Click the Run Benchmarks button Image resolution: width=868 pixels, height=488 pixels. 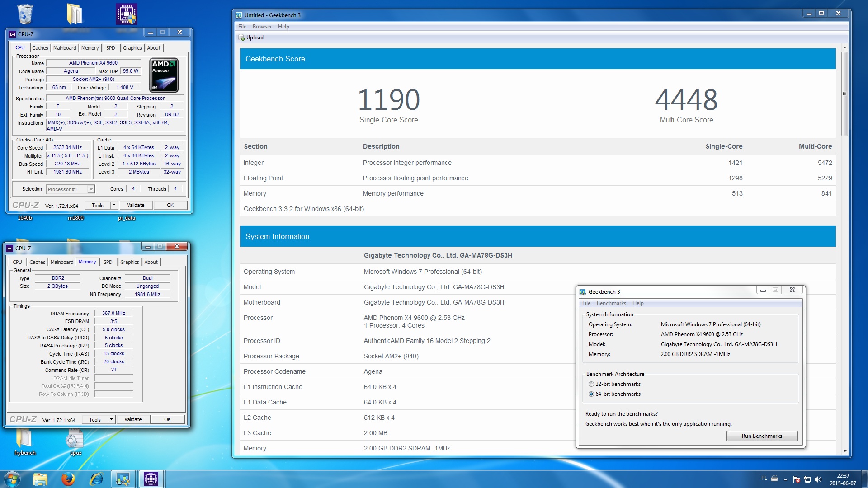pyautogui.click(x=762, y=436)
